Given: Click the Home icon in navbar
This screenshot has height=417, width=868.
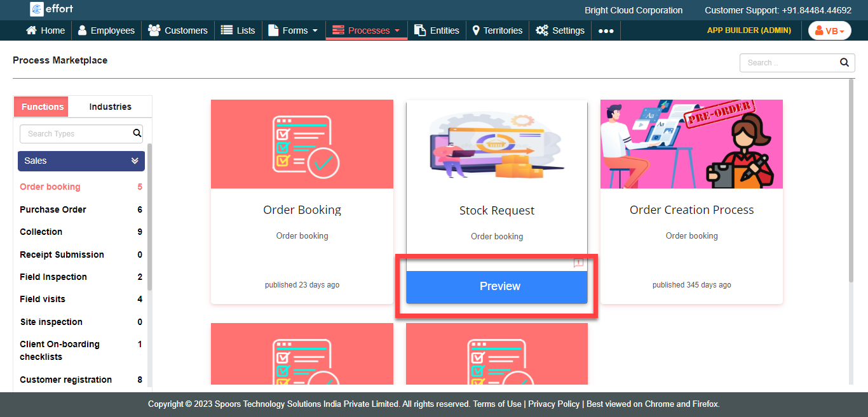Looking at the screenshot, I should 31,30.
